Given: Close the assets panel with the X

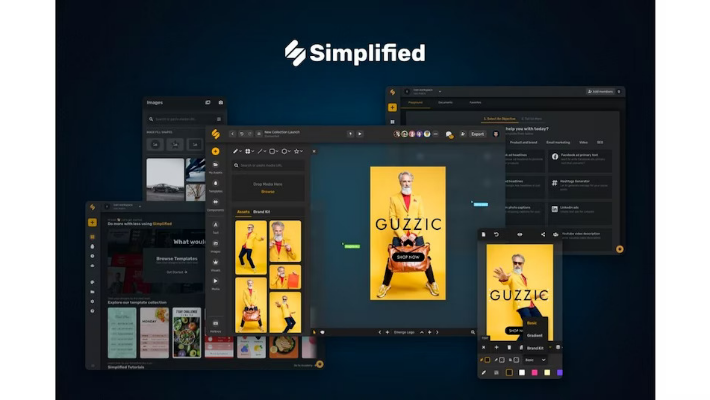Looking at the screenshot, I should (x=314, y=151).
